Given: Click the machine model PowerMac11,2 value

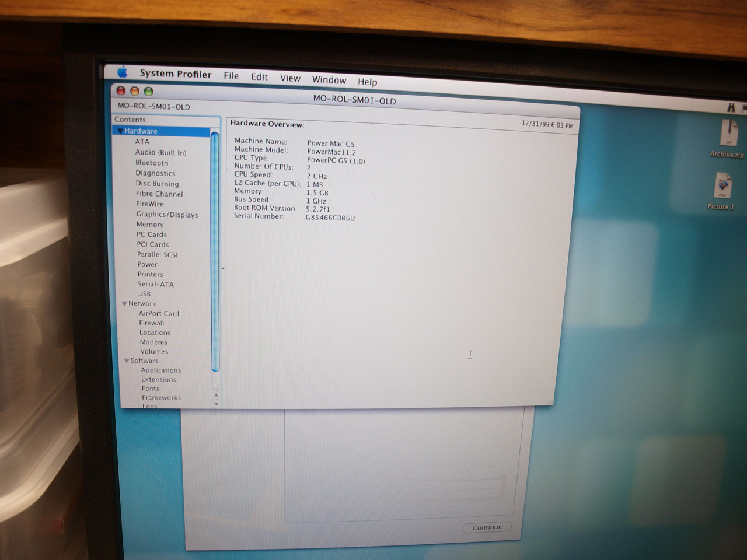Looking at the screenshot, I should coord(331,152).
